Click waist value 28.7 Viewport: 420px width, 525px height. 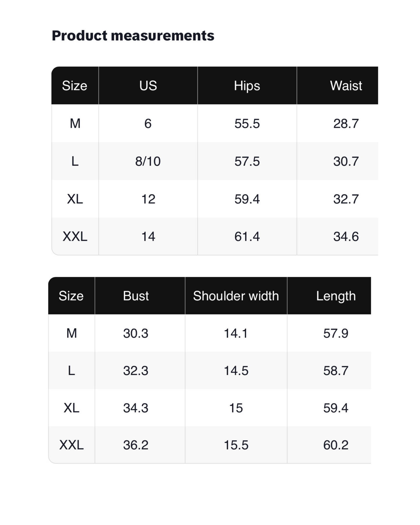click(x=346, y=124)
